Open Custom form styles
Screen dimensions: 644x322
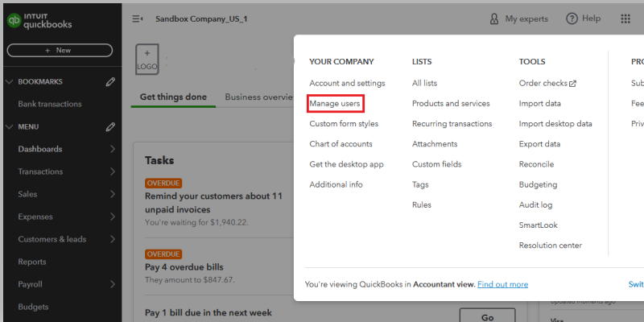click(x=344, y=124)
